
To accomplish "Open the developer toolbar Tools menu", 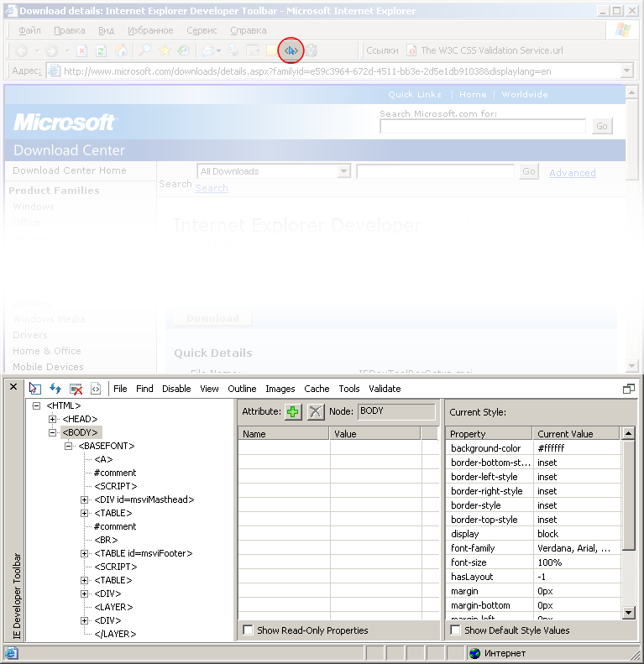I will [x=349, y=389].
